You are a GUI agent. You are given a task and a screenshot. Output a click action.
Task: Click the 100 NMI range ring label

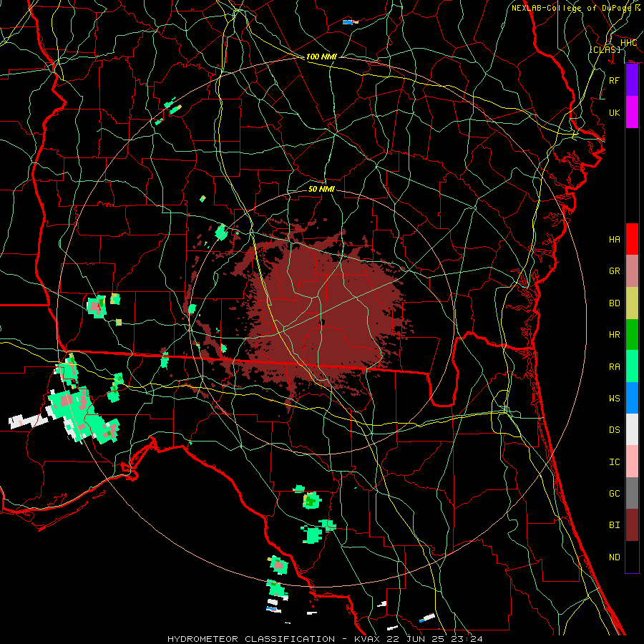321,57
